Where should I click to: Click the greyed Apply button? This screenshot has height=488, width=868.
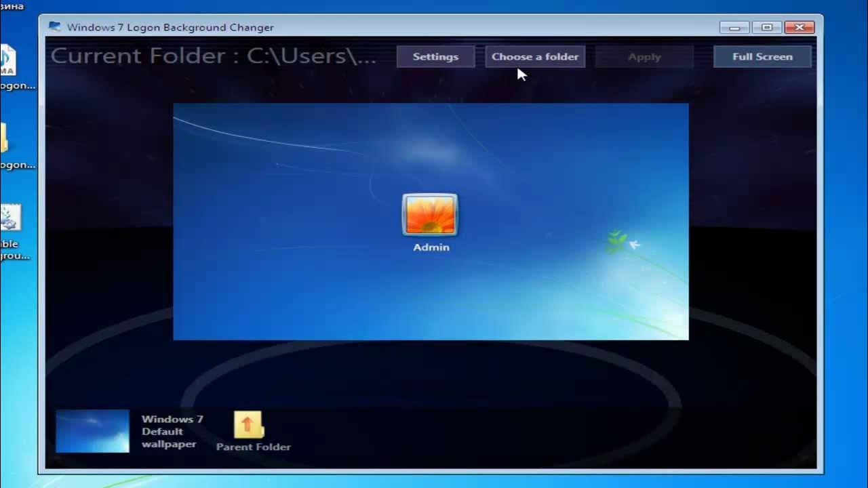644,57
